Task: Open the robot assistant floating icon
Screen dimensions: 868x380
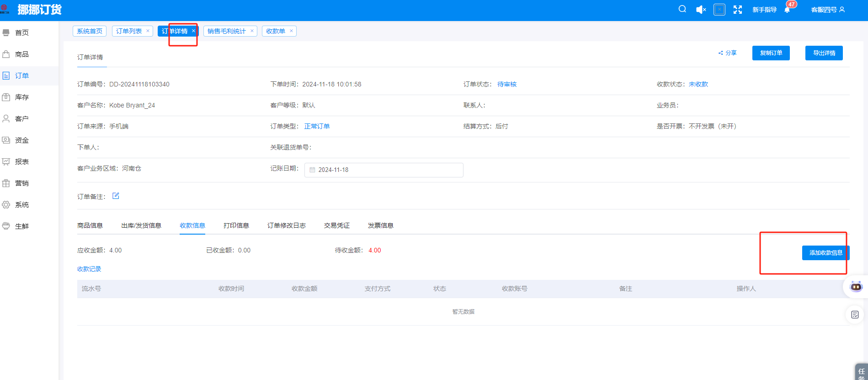Action: coord(856,287)
